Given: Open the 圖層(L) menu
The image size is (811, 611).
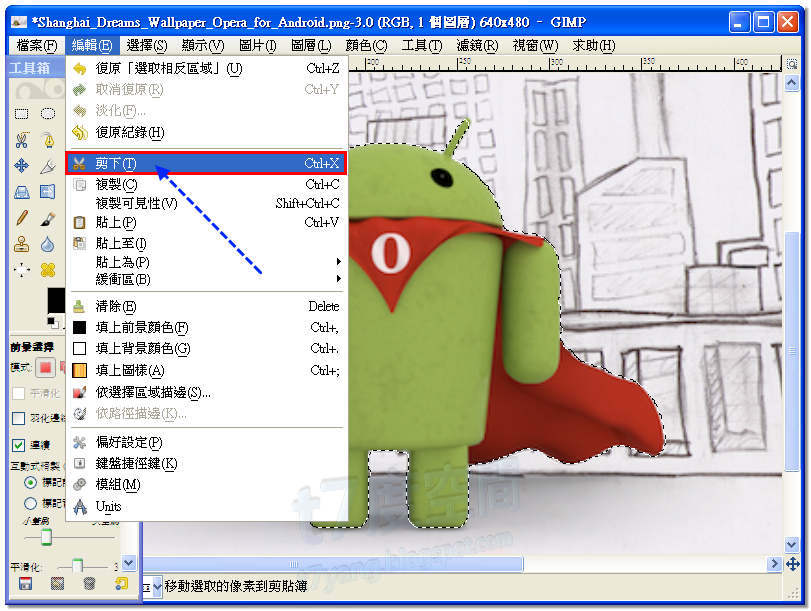Looking at the screenshot, I should point(311,46).
